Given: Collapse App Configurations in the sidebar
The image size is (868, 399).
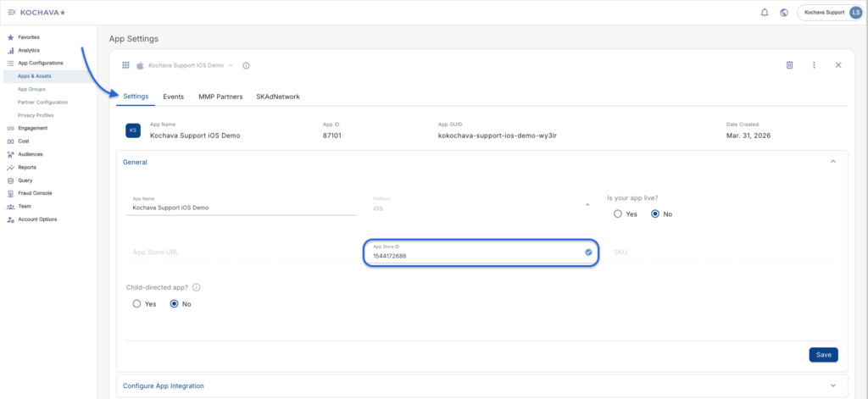Looking at the screenshot, I should (41, 63).
